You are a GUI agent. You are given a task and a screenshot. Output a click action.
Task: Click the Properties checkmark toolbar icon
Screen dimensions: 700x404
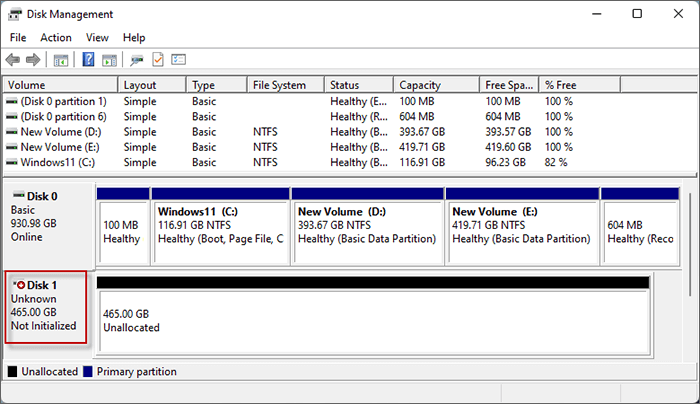[x=158, y=60]
